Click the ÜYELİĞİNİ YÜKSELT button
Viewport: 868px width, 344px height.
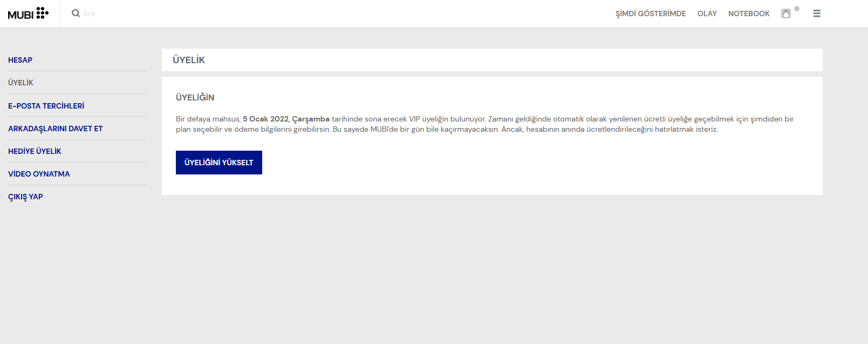point(219,163)
